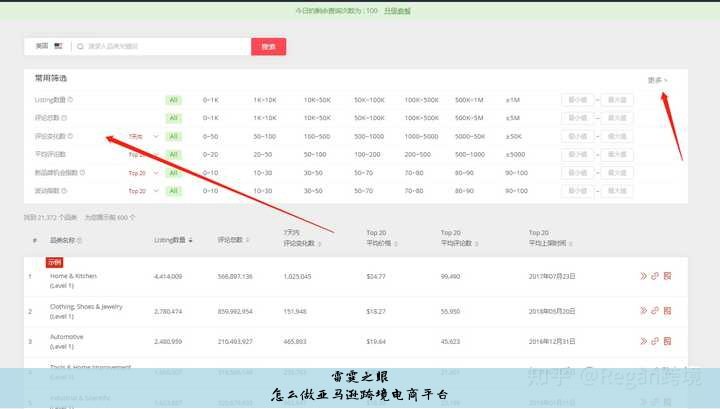Select the All option for Listing数量 filter

click(174, 100)
